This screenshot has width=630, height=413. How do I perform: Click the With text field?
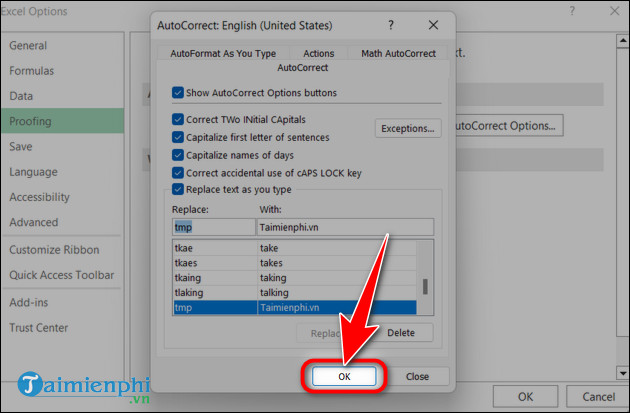(x=344, y=227)
